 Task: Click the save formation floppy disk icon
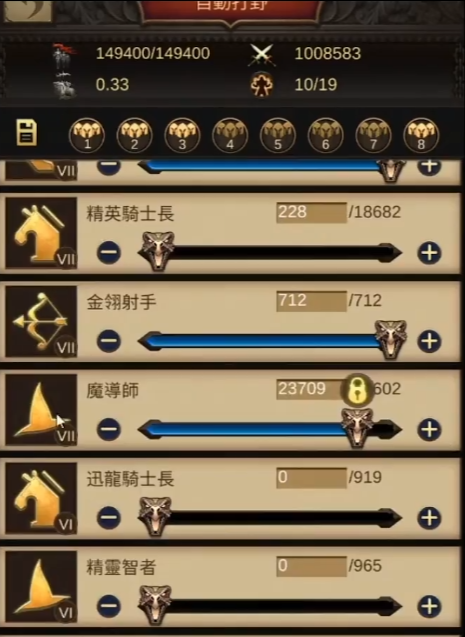coord(27,133)
